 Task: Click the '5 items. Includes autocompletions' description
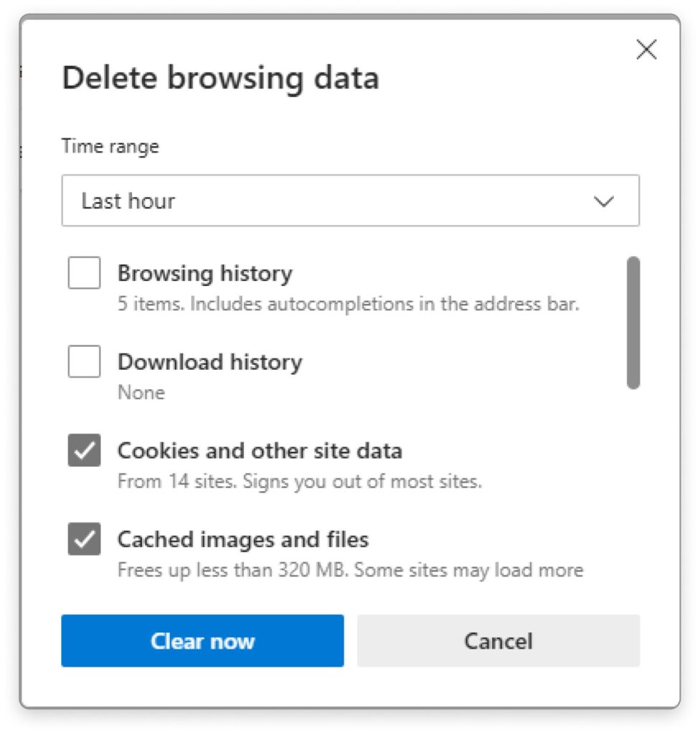(349, 304)
